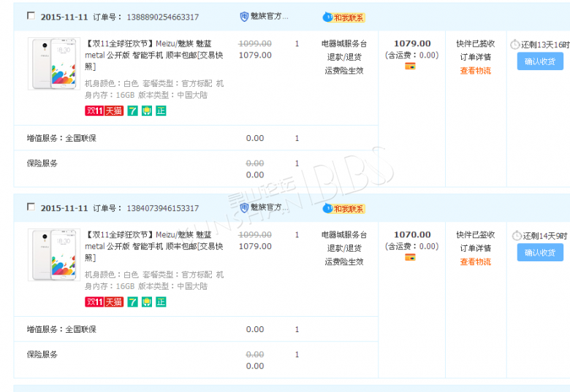The width and height of the screenshot is (570, 392).
Task: Click the green 正 icon in order 1388890254663317
Action: pyautogui.click(x=161, y=111)
